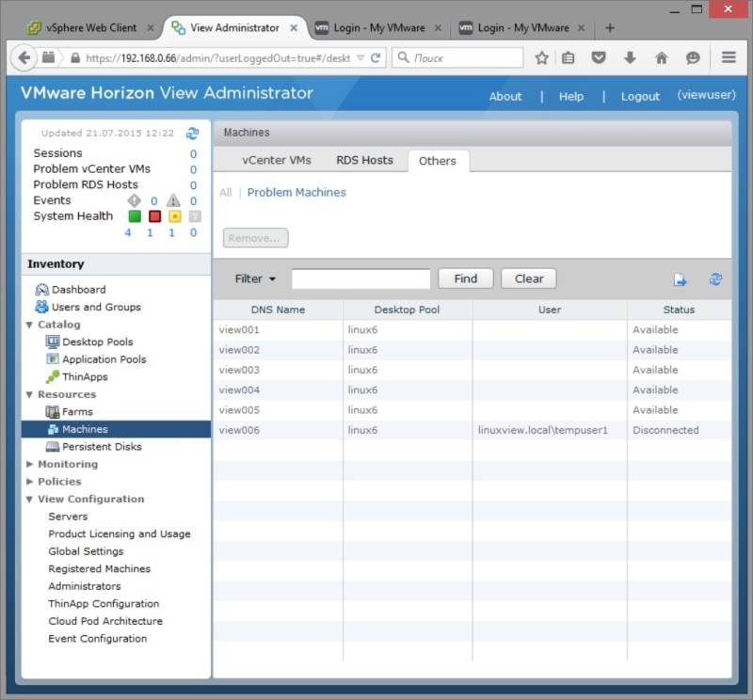Viewport: 753px width, 700px height.
Task: Click the Clear filter button
Action: coord(529,278)
